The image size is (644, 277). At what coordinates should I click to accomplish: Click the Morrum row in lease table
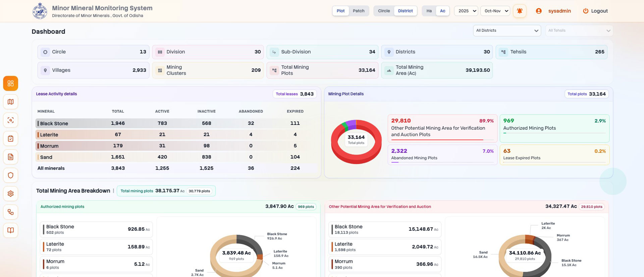coord(176,146)
